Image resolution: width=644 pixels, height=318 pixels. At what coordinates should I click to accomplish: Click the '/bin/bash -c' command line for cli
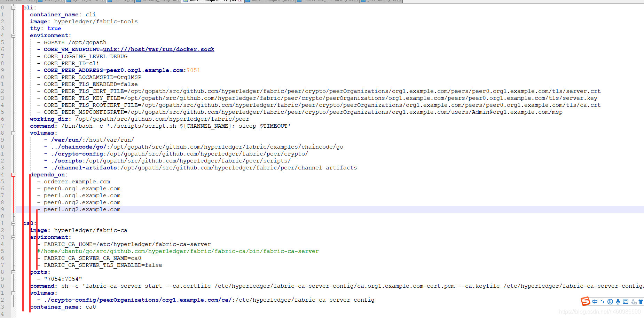(160, 126)
